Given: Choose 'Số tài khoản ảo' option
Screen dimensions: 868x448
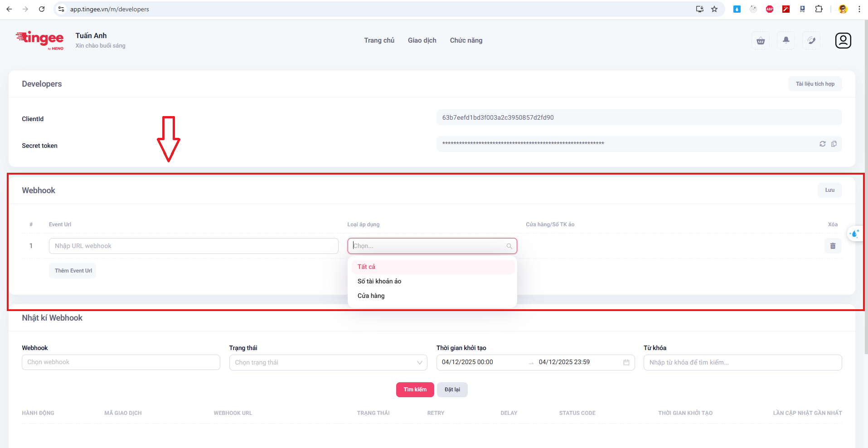Looking at the screenshot, I should (379, 281).
